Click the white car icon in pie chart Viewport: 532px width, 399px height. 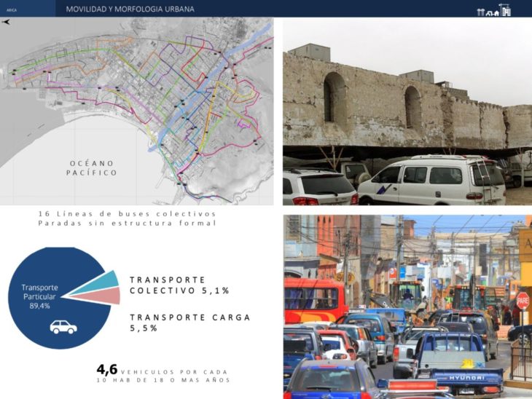click(63, 328)
